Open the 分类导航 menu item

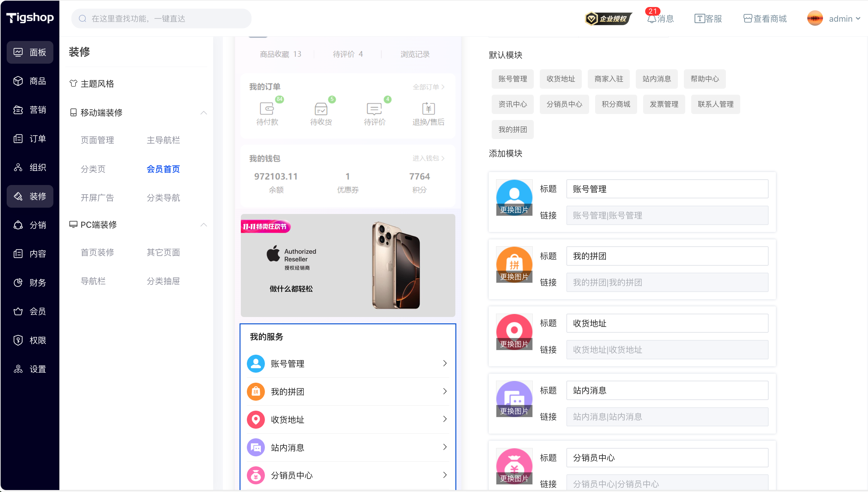pos(163,197)
